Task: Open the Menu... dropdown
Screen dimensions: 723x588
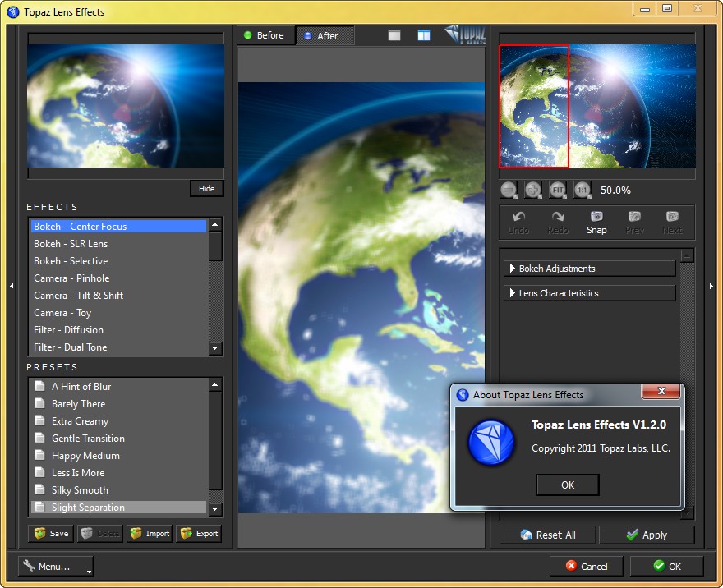Action: (55, 567)
